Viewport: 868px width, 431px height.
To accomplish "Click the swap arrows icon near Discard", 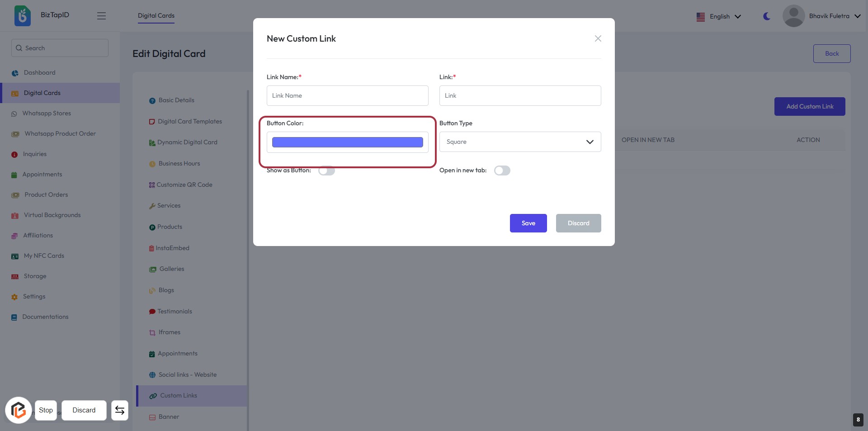I will click(120, 410).
